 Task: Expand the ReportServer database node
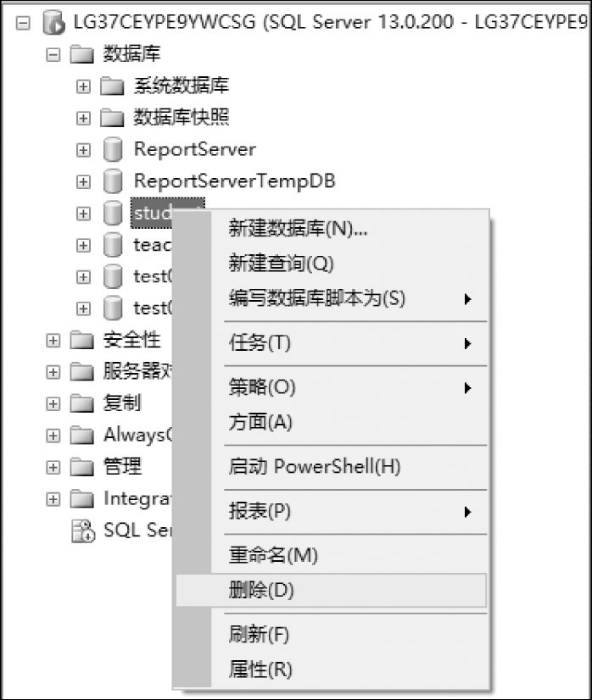83,150
